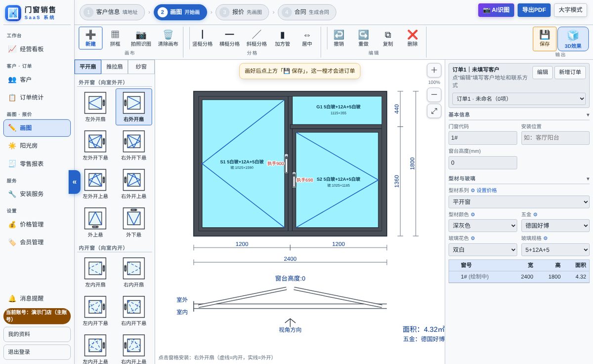Open the 3D效果 view
The image size is (593, 364).
[573, 39]
